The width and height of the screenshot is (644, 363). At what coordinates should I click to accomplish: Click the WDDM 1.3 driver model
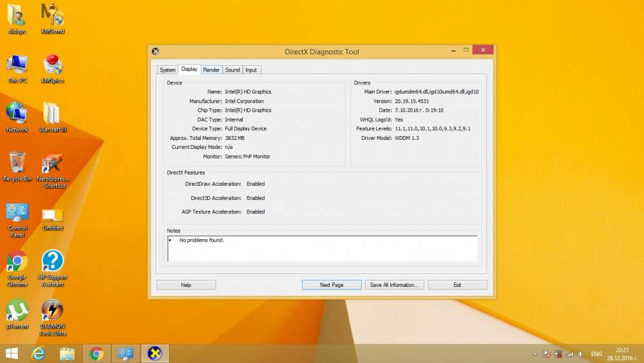coord(407,138)
